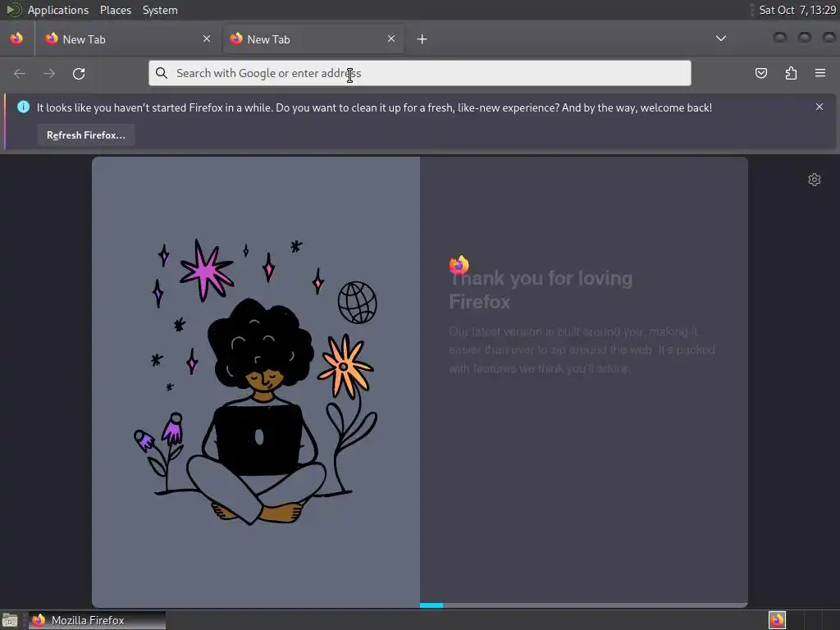The image size is (840, 630).
Task: Open a new tab with plus button
Action: [422, 39]
